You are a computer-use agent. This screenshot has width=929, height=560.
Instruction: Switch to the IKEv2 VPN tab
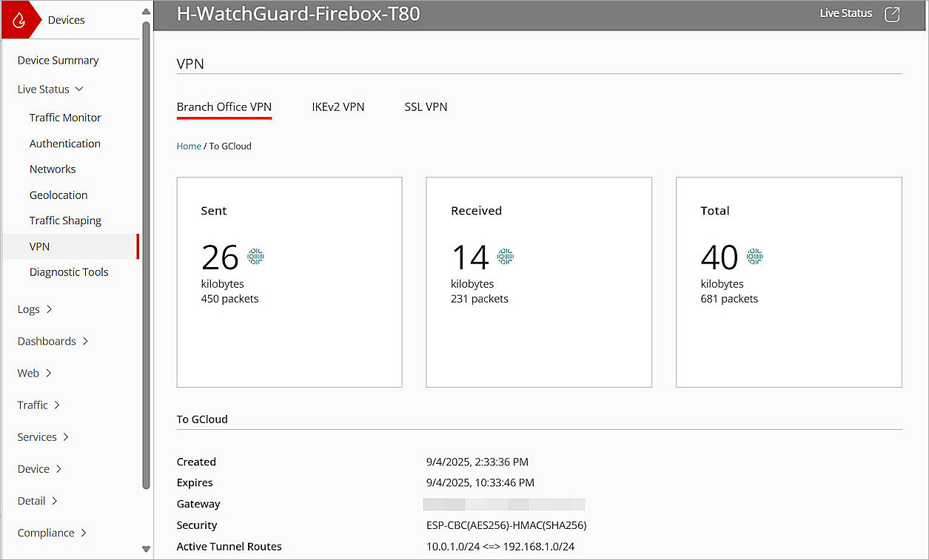click(338, 107)
